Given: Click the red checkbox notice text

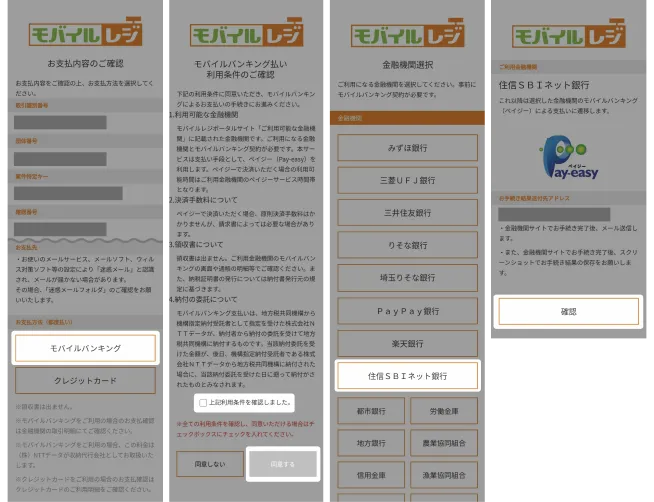Looking at the screenshot, I should click(246, 429).
